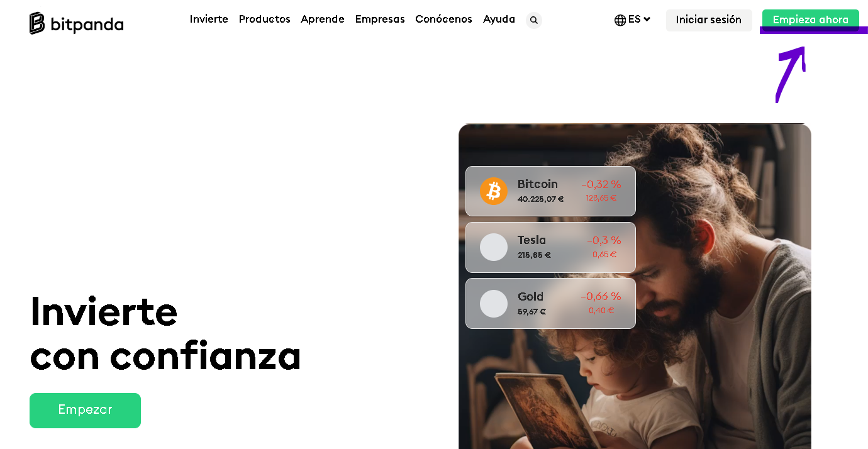This screenshot has width=868, height=449.
Task: Open the Empresas navigation item
Action: pyautogui.click(x=380, y=19)
